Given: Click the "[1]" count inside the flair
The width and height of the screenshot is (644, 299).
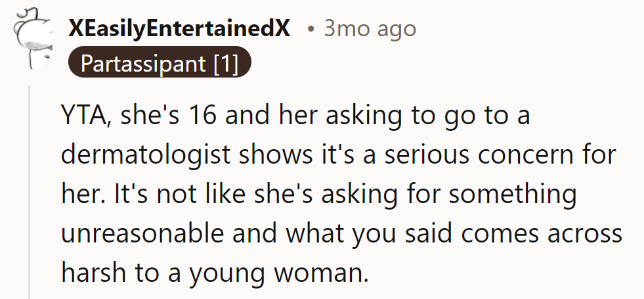Looking at the screenshot, I should pyautogui.click(x=225, y=64).
